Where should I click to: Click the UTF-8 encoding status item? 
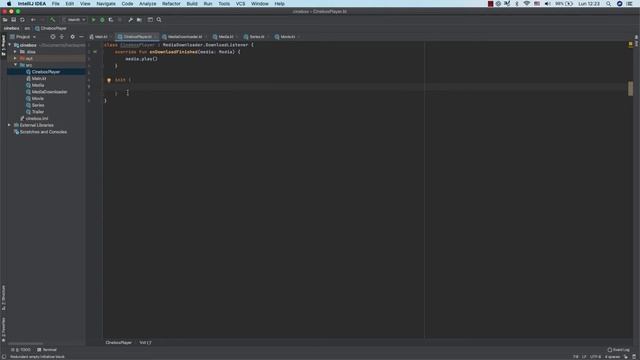(x=596, y=357)
